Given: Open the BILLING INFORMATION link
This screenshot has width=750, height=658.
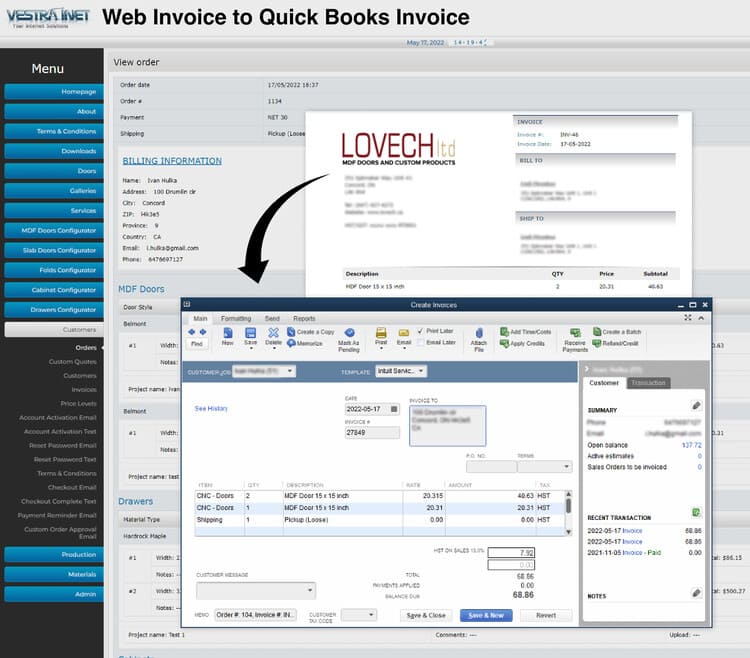Looking at the screenshot, I should point(172,161).
